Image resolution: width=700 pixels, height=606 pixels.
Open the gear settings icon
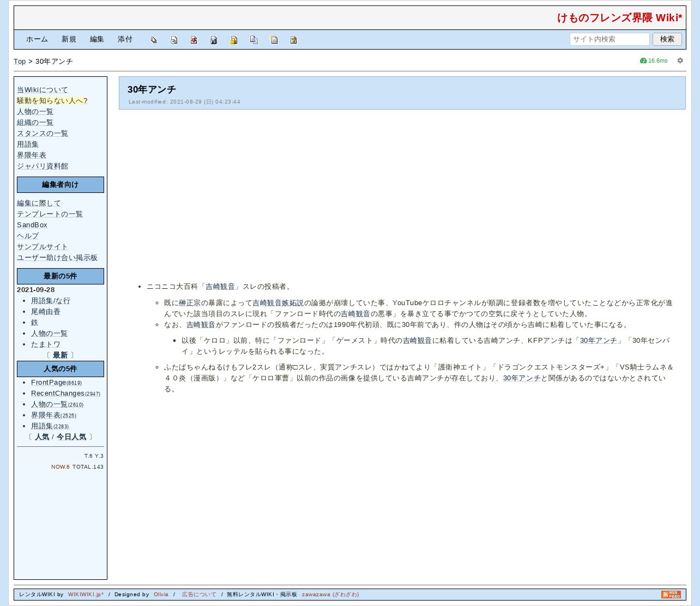(x=680, y=60)
